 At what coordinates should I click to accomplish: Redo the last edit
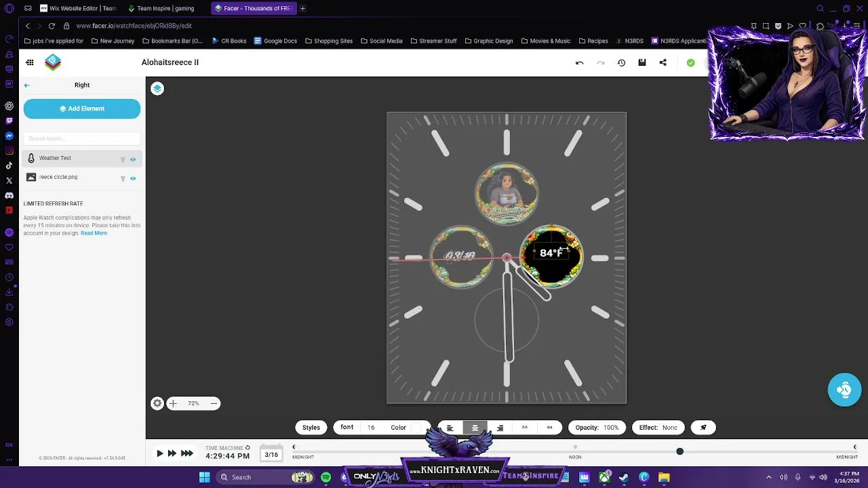[x=600, y=63]
